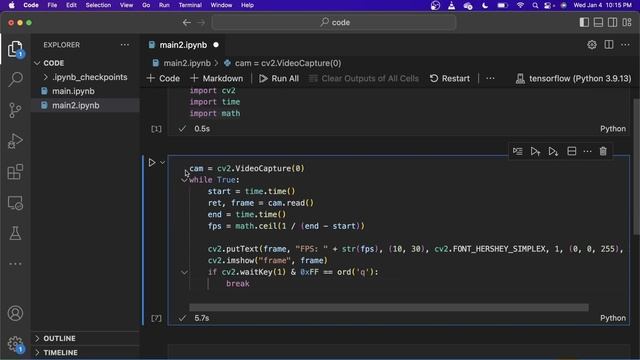This screenshot has width=640, height=360.
Task: Open macOS Spotlight search icon
Action: coord(535,5)
